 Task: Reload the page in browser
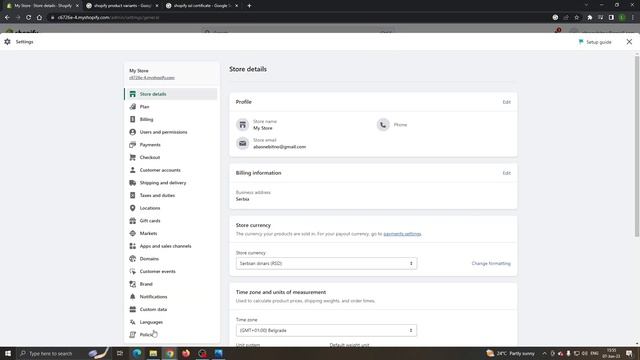click(x=29, y=18)
